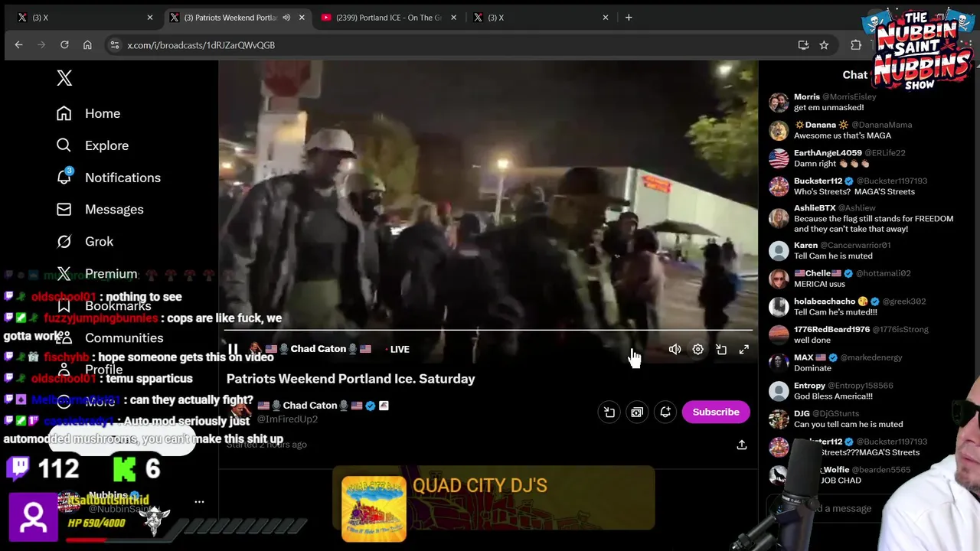Click the install app icon in address bar
The height and width of the screenshot is (551, 980).
tap(803, 45)
